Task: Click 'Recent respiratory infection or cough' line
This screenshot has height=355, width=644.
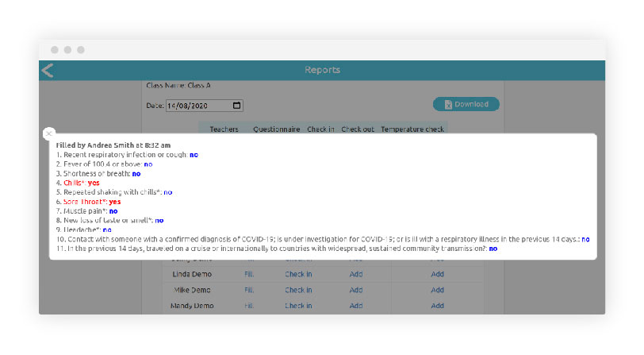Action: (127, 155)
